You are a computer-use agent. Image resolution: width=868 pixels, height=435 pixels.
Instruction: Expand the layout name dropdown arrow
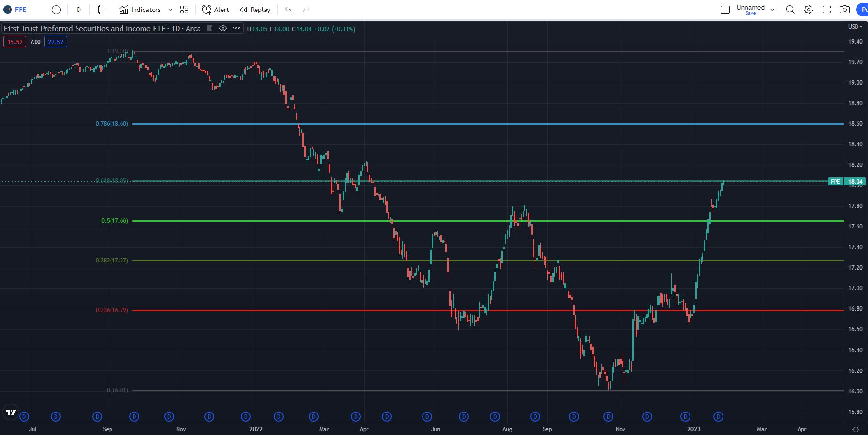772,10
